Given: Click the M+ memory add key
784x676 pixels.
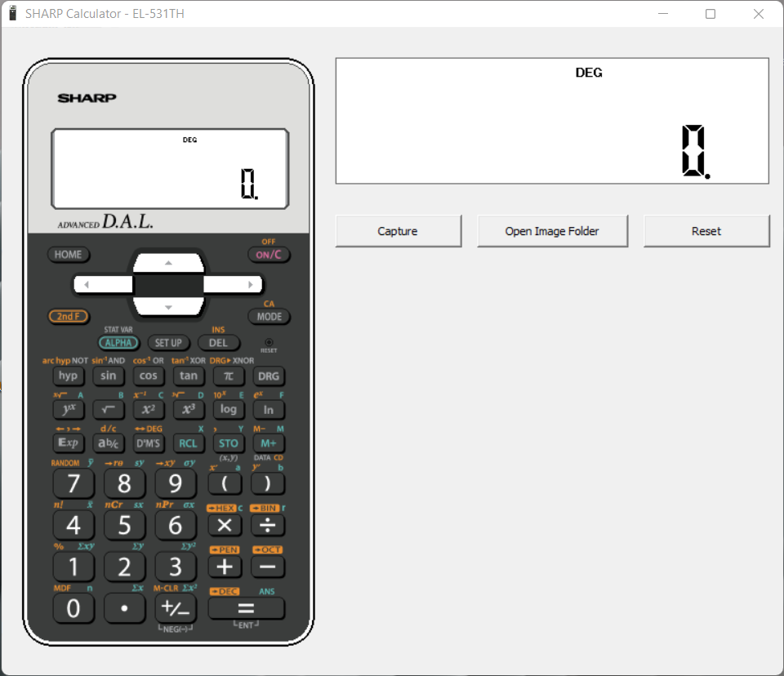Looking at the screenshot, I should (x=269, y=443).
